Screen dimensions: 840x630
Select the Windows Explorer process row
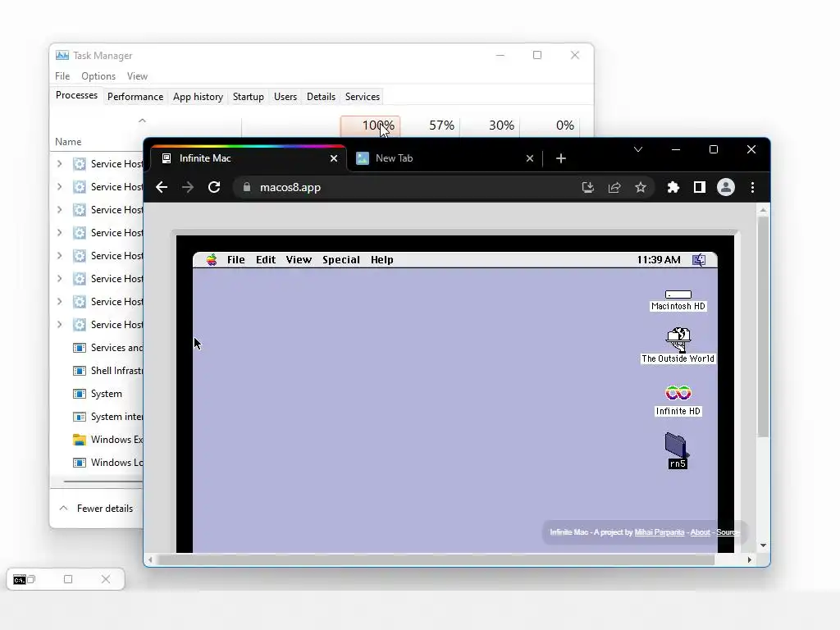98,440
